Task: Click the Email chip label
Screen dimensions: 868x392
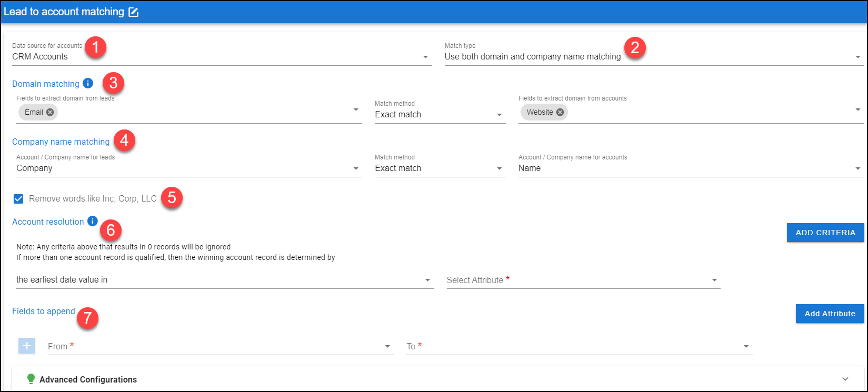Action: (34, 112)
